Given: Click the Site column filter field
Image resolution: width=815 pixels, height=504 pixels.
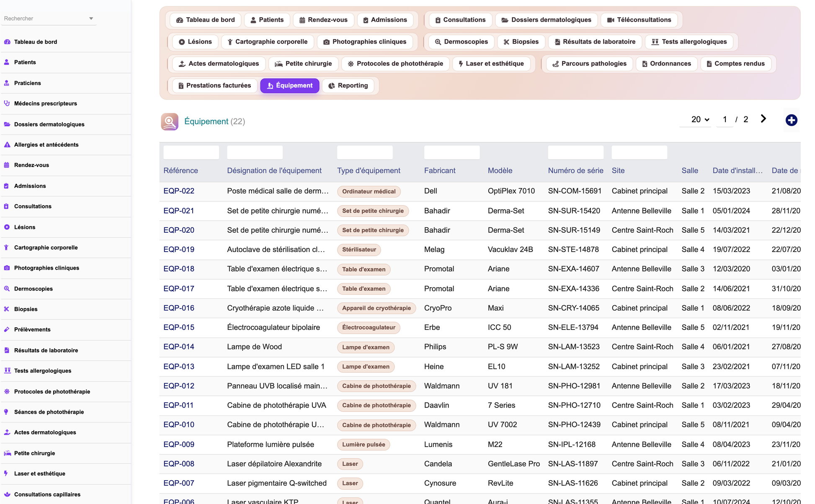Looking at the screenshot, I should coord(639,152).
